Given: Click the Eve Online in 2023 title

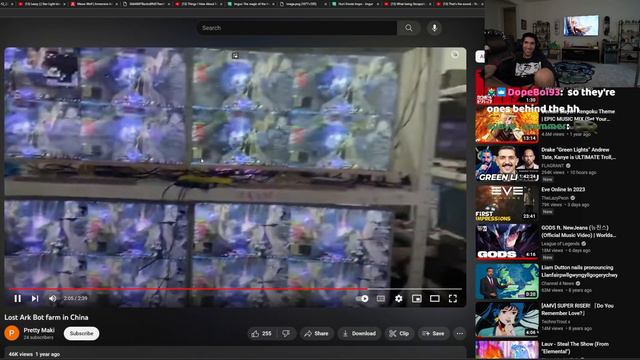Looking at the screenshot, I should (x=563, y=189).
